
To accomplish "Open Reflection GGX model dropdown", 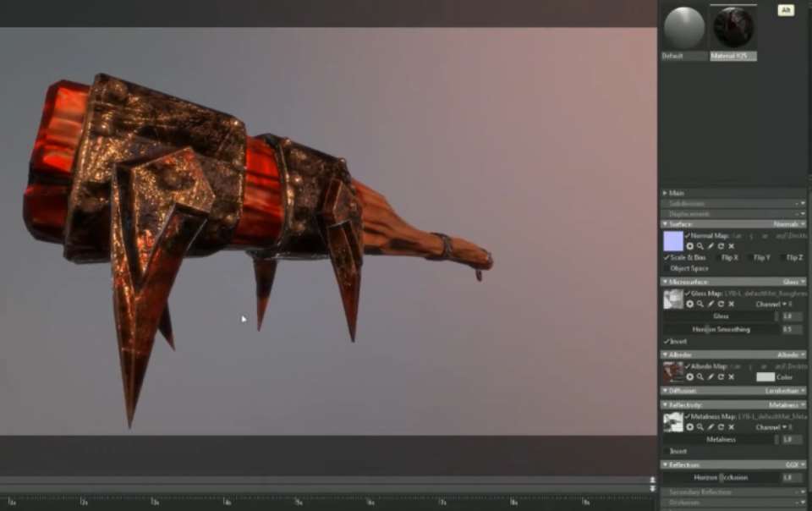I will [795, 465].
